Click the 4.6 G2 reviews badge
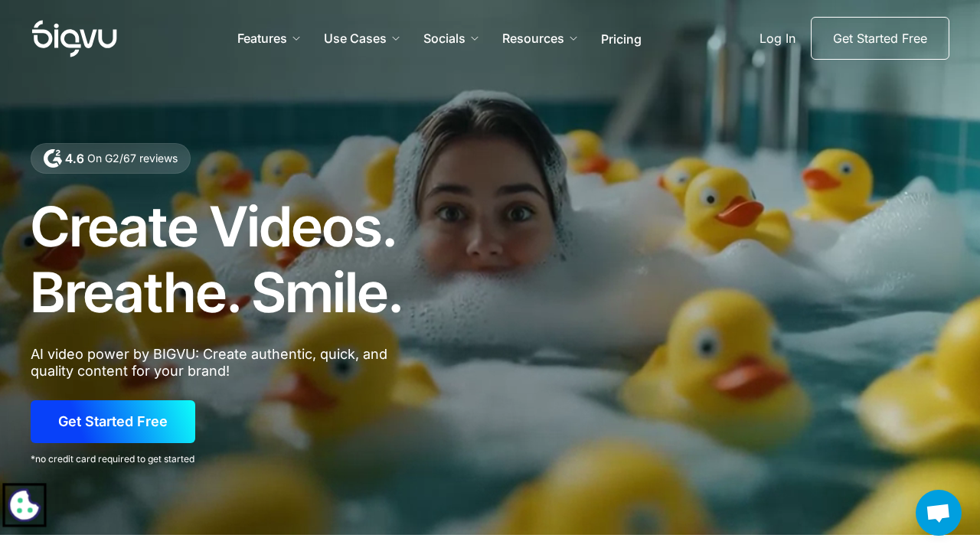Image resolution: width=980 pixels, height=551 pixels. [110, 158]
